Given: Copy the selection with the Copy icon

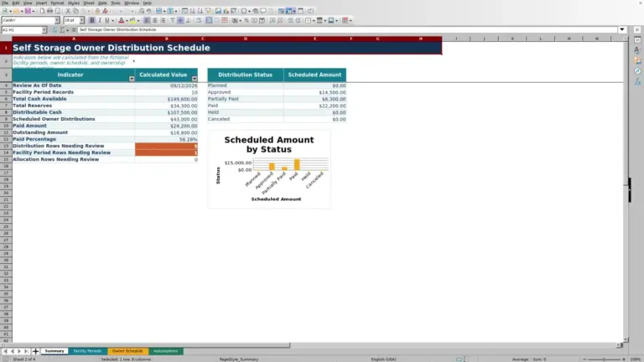Looking at the screenshot, I should coord(75,11).
